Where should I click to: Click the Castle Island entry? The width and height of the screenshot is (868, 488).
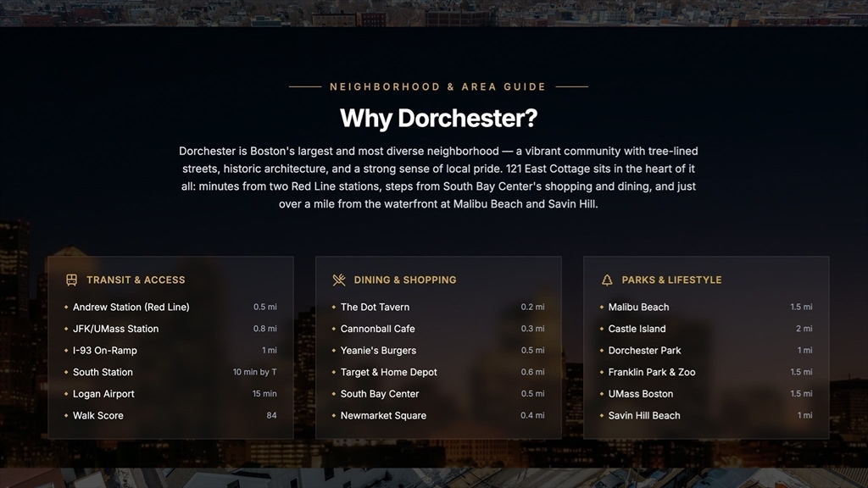[x=637, y=329]
